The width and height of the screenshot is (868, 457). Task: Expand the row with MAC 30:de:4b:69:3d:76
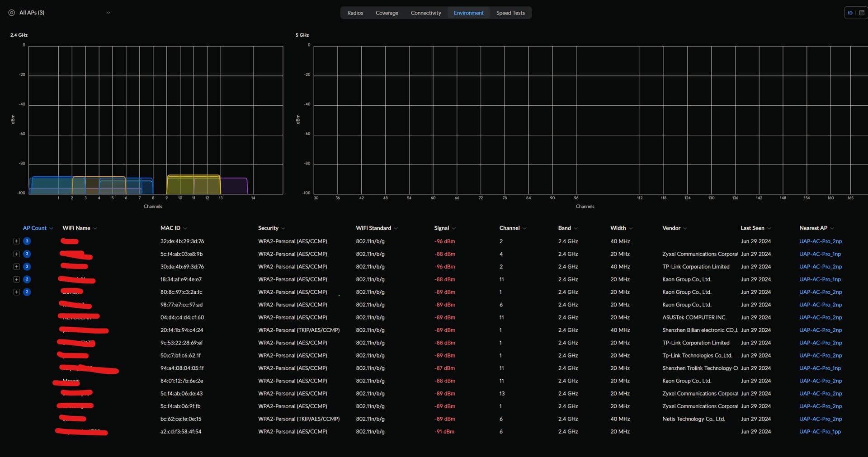click(17, 267)
